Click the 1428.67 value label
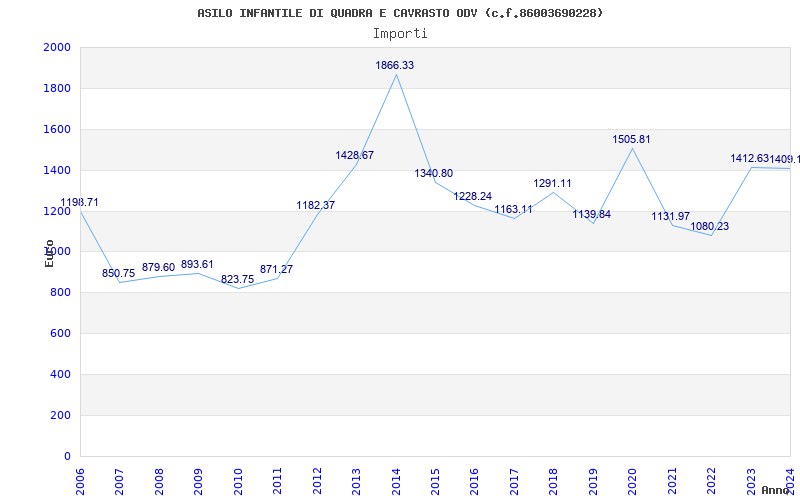 coord(355,155)
